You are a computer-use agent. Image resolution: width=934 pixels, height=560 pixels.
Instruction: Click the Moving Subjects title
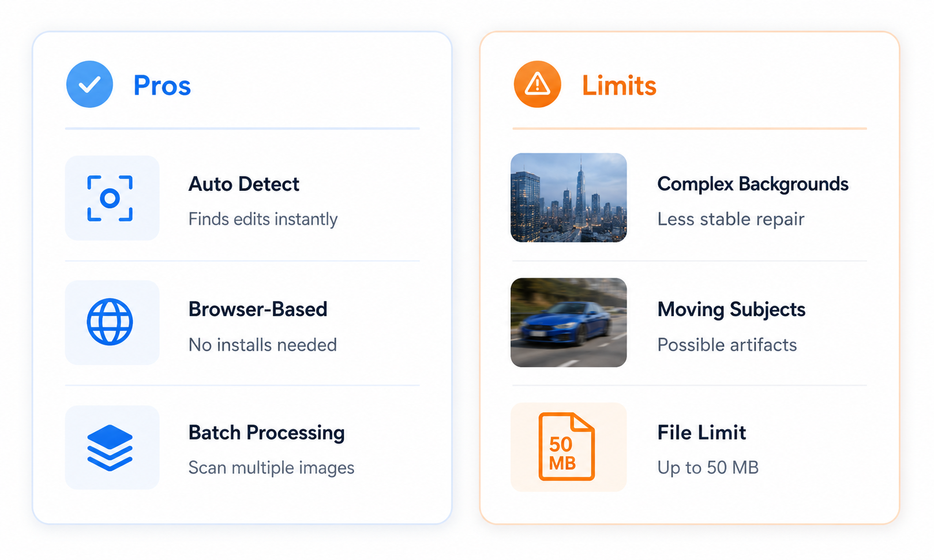[732, 310]
